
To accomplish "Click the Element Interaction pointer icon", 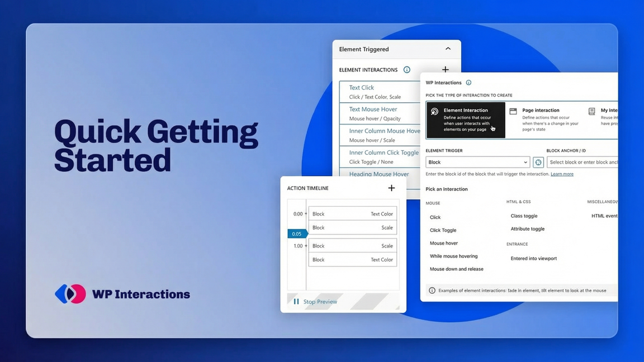I will [434, 111].
